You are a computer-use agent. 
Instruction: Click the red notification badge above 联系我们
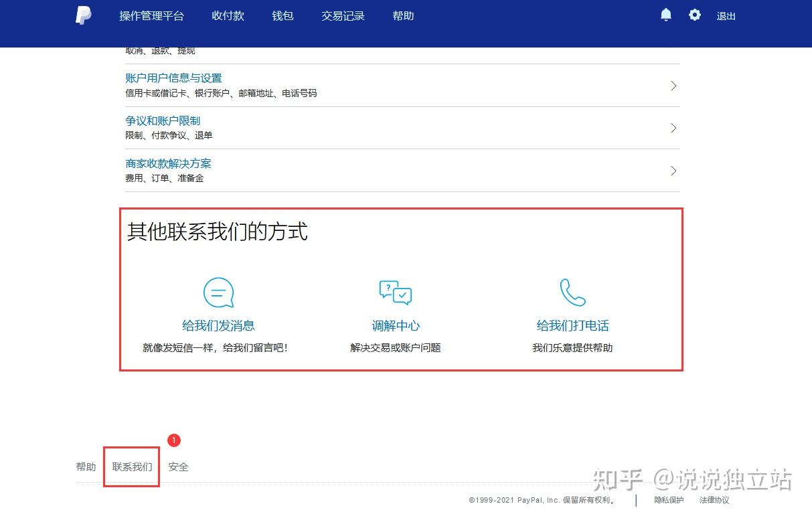pyautogui.click(x=173, y=440)
